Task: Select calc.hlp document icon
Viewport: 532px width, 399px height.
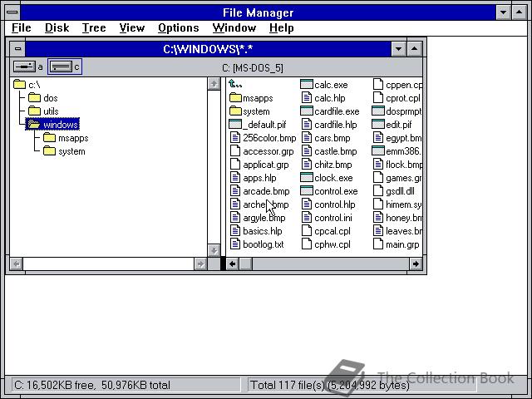Action: click(307, 98)
